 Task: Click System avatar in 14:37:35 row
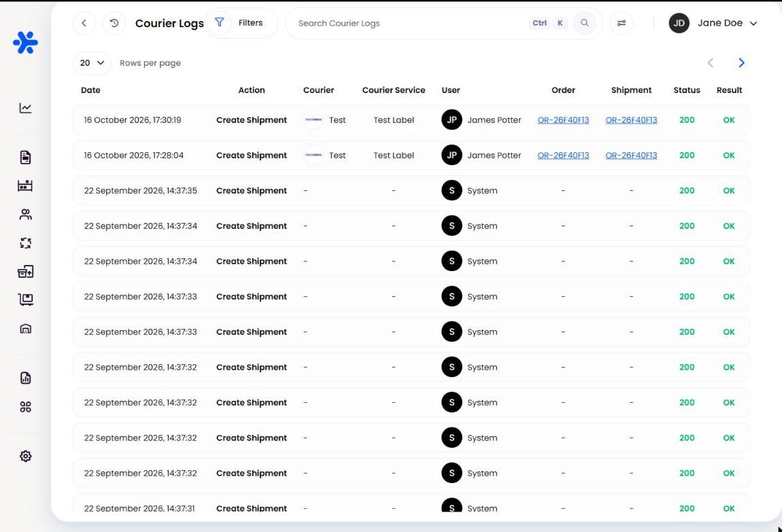(452, 190)
